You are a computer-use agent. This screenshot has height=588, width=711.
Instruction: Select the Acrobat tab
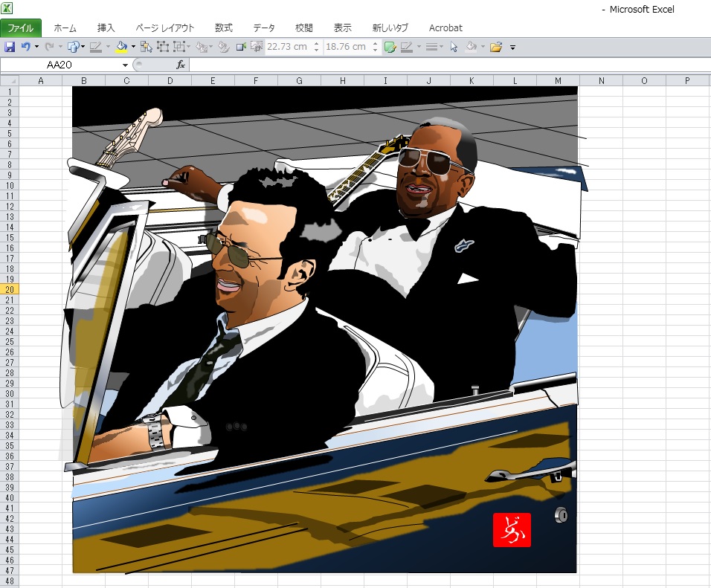click(445, 28)
